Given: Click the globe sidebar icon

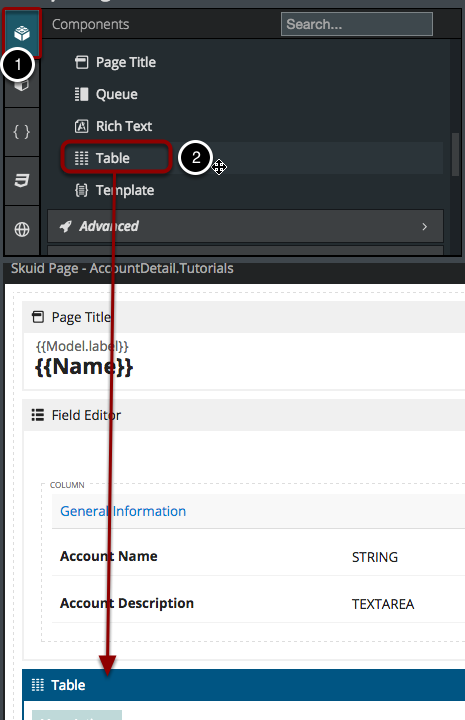Looking at the screenshot, I should 22,229.
